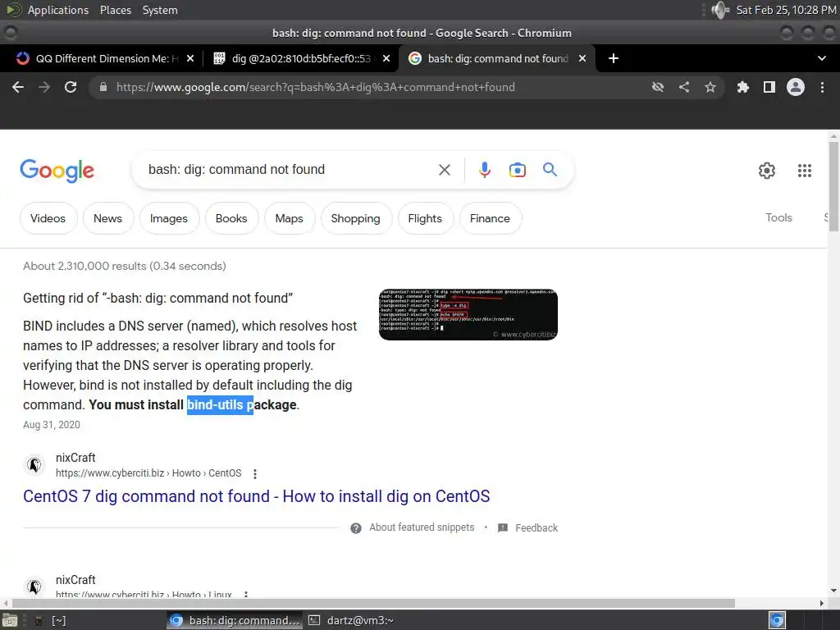Select the bash: dig command not found tab

click(495, 58)
